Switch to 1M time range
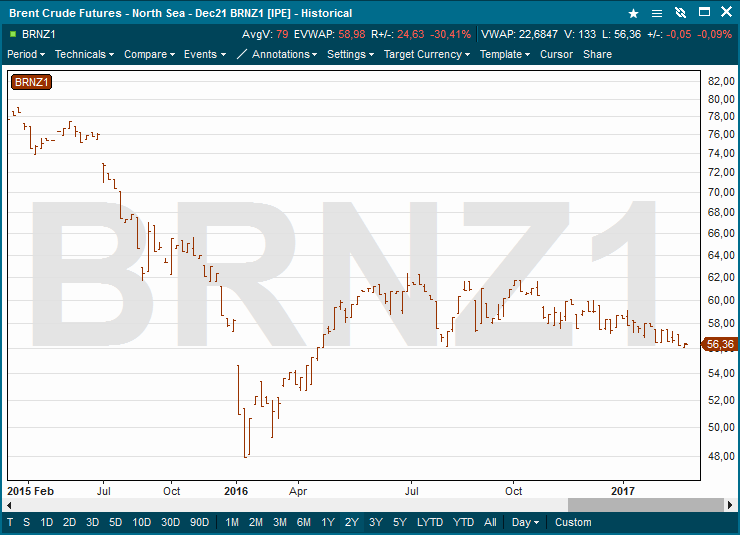740x535 pixels. pyautogui.click(x=232, y=522)
